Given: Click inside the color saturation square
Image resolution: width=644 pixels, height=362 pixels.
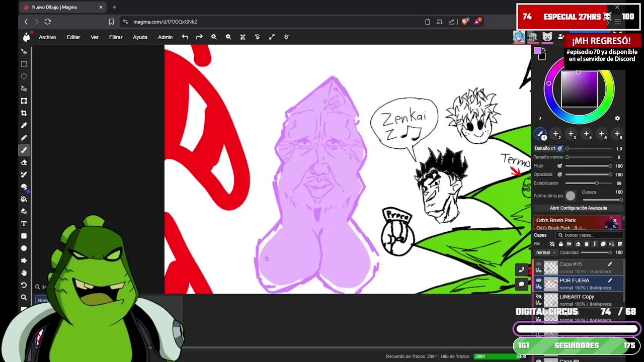Looking at the screenshot, I should tap(579, 88).
